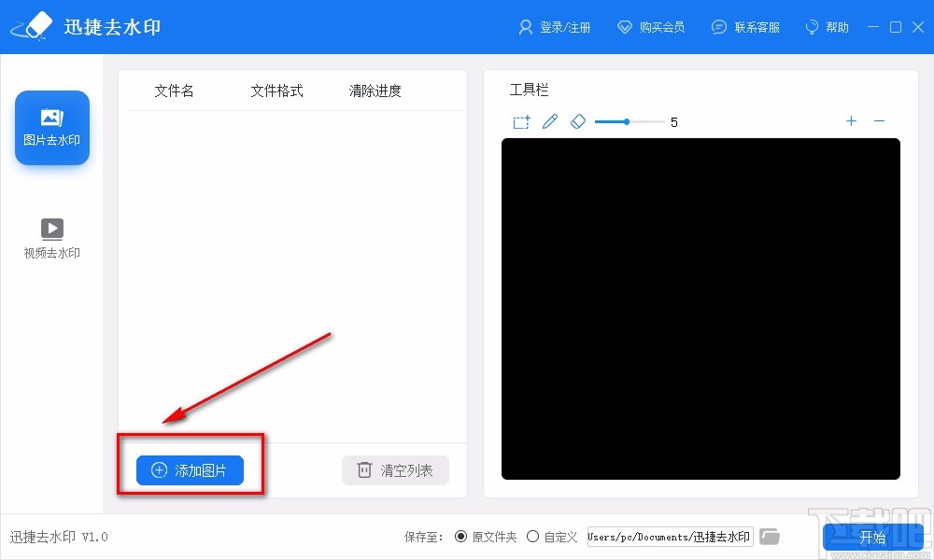This screenshot has height=560, width=934.
Task: Select the pencil brush tool
Action: coord(550,121)
